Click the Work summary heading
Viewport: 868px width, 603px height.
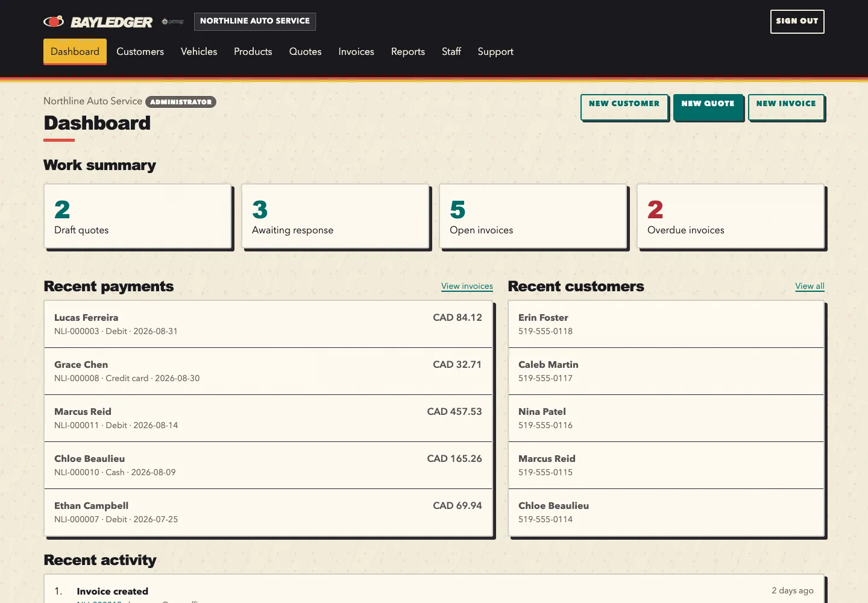99,165
